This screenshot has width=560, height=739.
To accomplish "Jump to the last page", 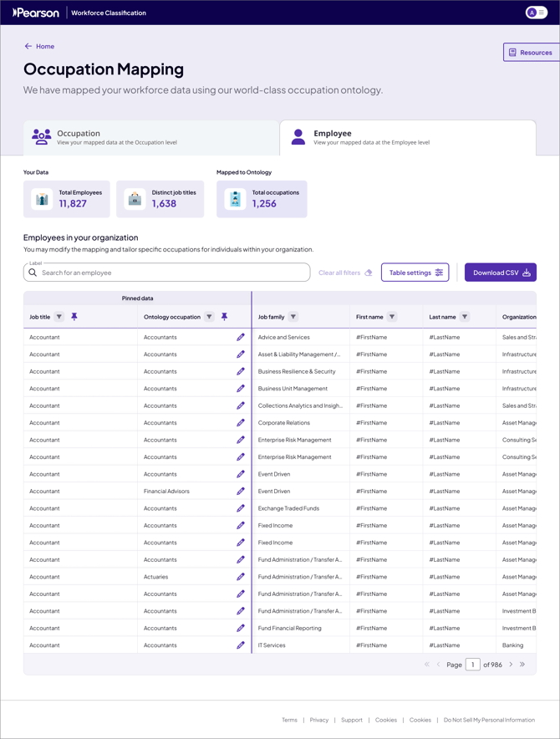I will 522,665.
